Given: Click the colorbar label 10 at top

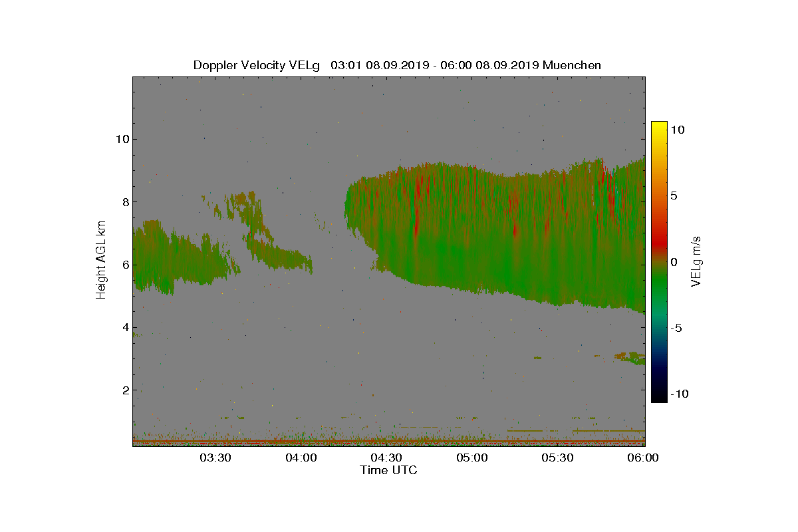Looking at the screenshot, I should (x=678, y=130).
